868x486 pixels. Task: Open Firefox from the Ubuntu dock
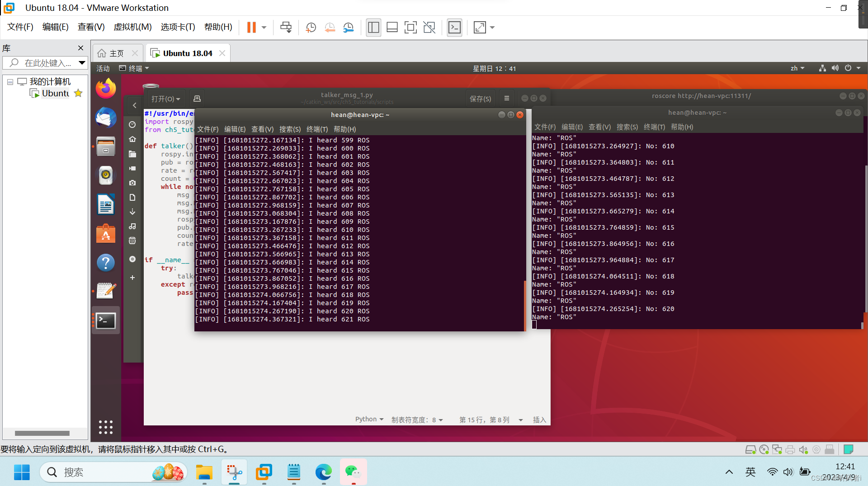pos(106,89)
